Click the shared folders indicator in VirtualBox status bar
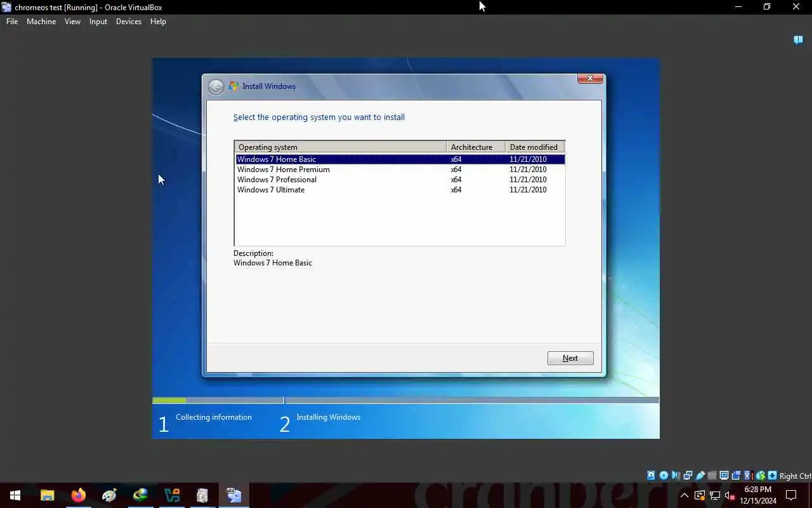 click(712, 476)
